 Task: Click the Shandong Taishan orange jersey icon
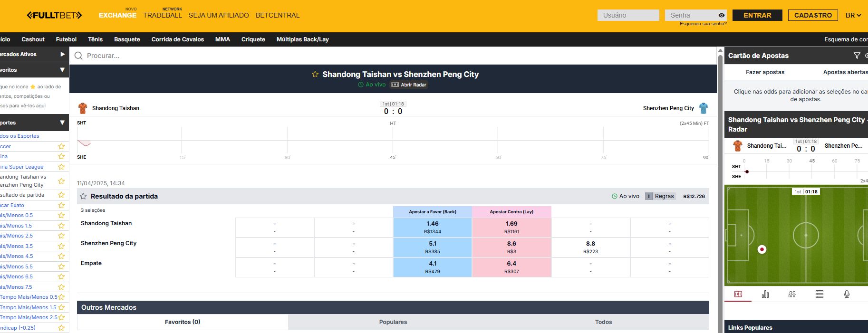tap(83, 108)
